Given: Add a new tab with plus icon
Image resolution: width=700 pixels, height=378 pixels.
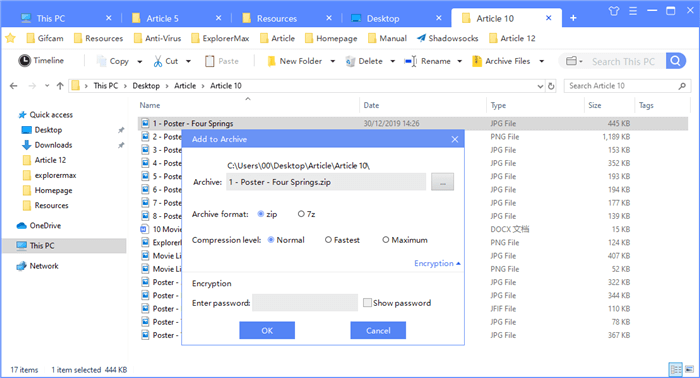Looking at the screenshot, I should (573, 18).
